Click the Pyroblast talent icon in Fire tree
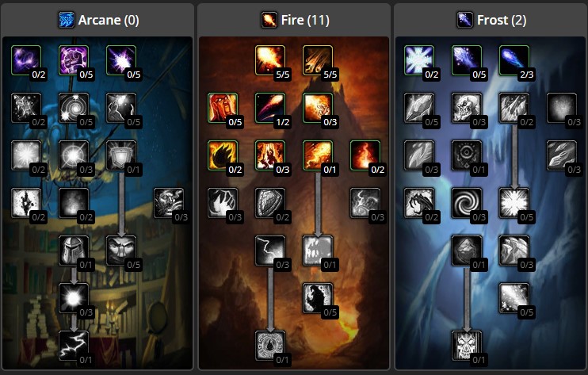 (318, 155)
